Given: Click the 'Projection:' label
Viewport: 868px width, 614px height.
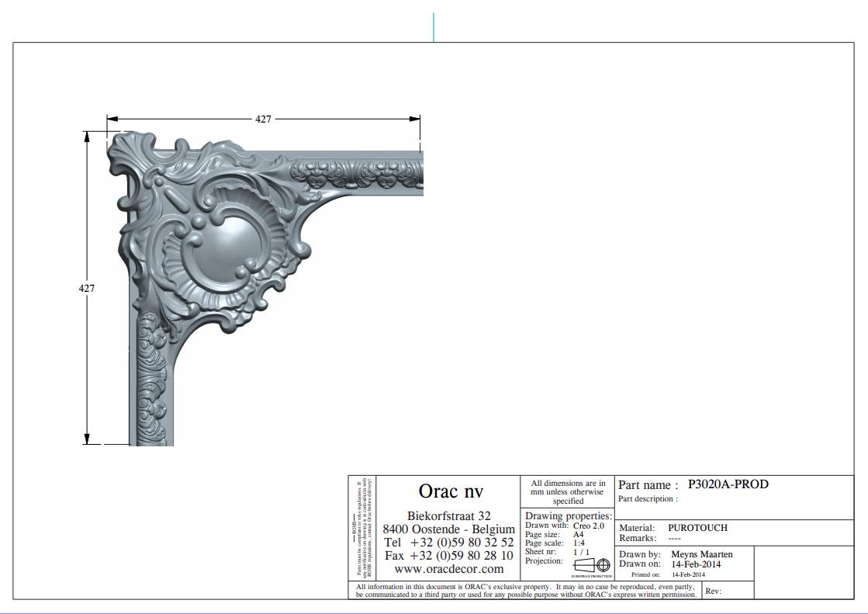Looking at the screenshot, I should (x=544, y=560).
